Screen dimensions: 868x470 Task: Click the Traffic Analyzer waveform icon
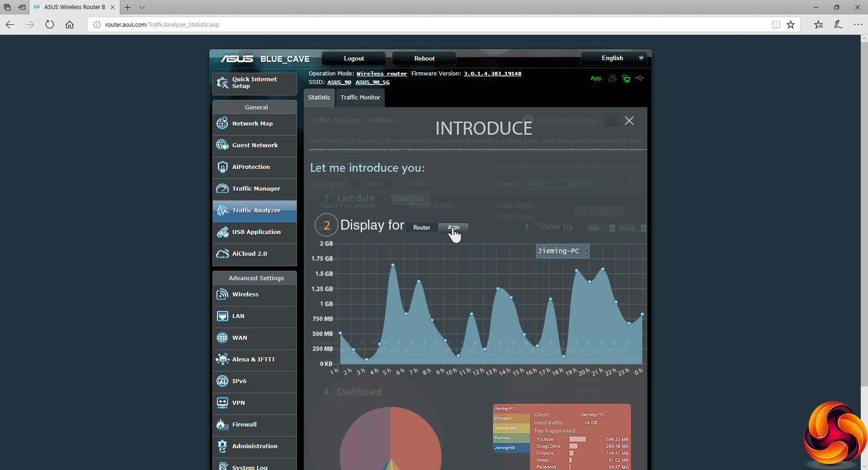[x=222, y=210]
